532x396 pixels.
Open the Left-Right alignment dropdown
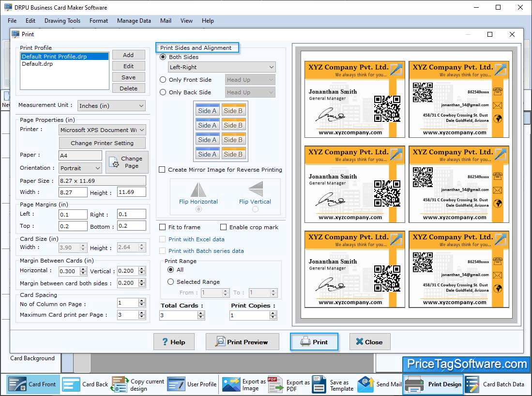click(222, 67)
